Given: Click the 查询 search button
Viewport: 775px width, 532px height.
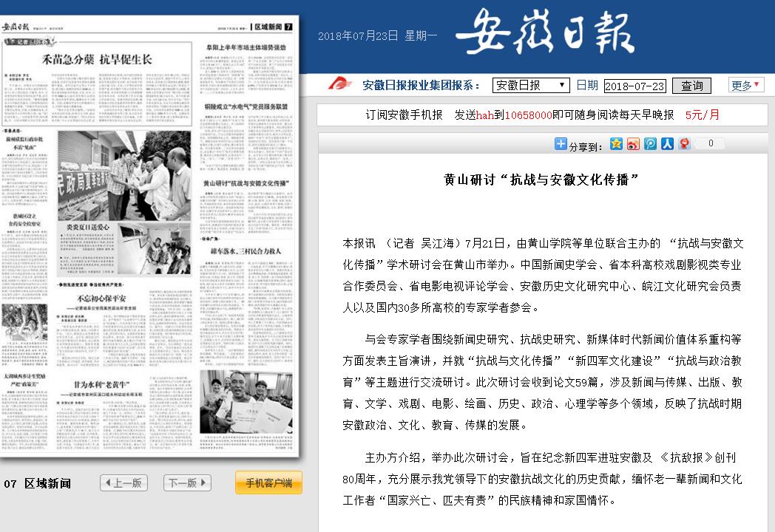Looking at the screenshot, I should point(692,86).
